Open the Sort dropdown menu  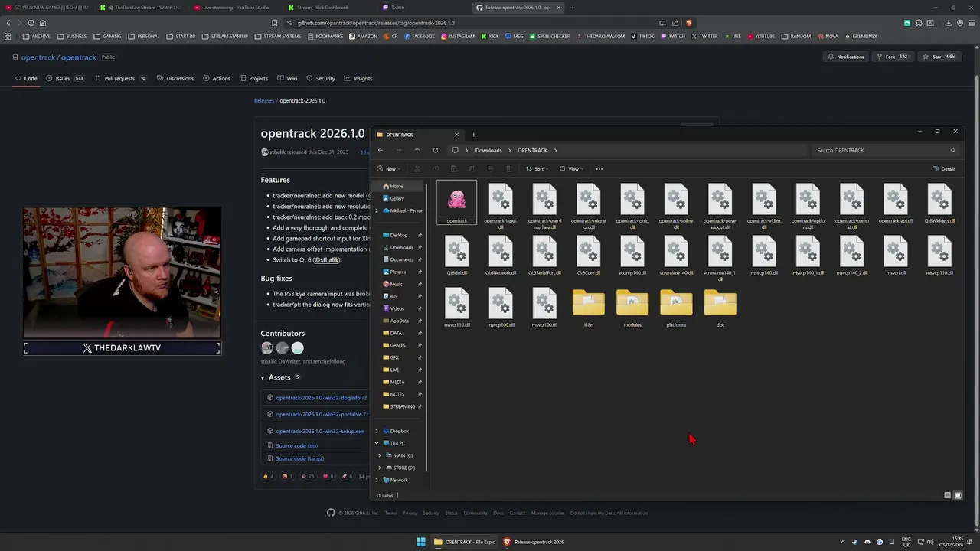[538, 169]
